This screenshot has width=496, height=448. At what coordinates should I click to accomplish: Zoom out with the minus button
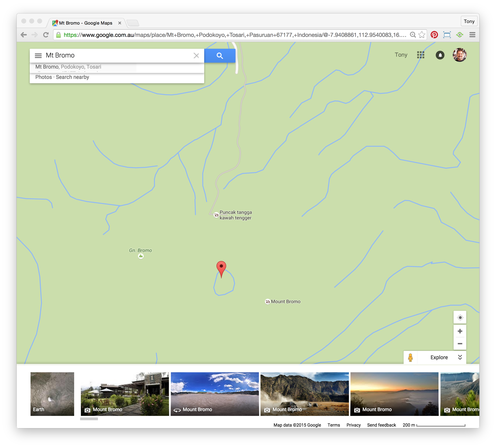tap(460, 343)
